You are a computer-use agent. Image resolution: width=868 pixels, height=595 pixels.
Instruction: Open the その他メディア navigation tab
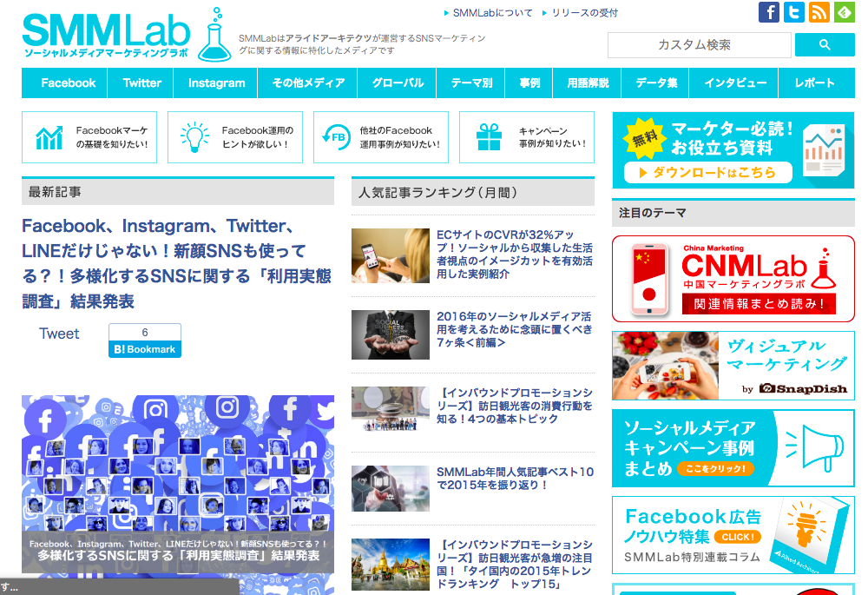pyautogui.click(x=308, y=83)
